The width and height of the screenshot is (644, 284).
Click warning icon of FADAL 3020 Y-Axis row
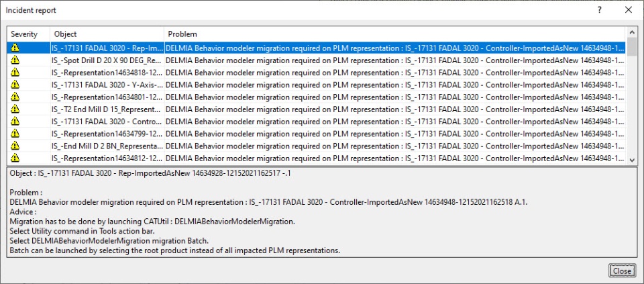click(x=15, y=85)
